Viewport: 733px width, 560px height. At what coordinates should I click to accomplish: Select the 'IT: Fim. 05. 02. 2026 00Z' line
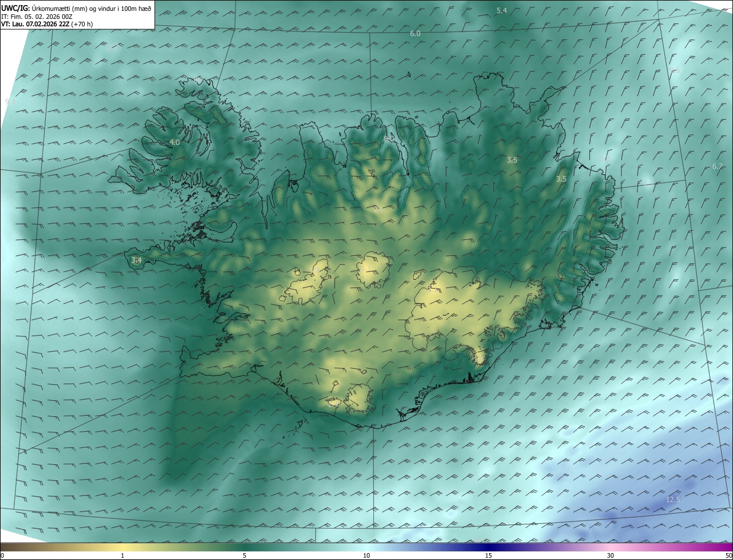tap(37, 17)
